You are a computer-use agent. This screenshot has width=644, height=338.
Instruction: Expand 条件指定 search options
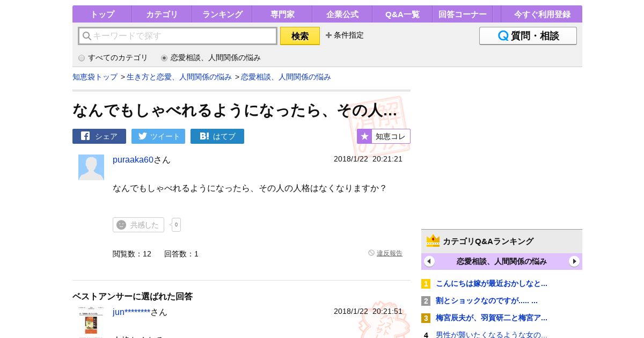pyautogui.click(x=345, y=35)
